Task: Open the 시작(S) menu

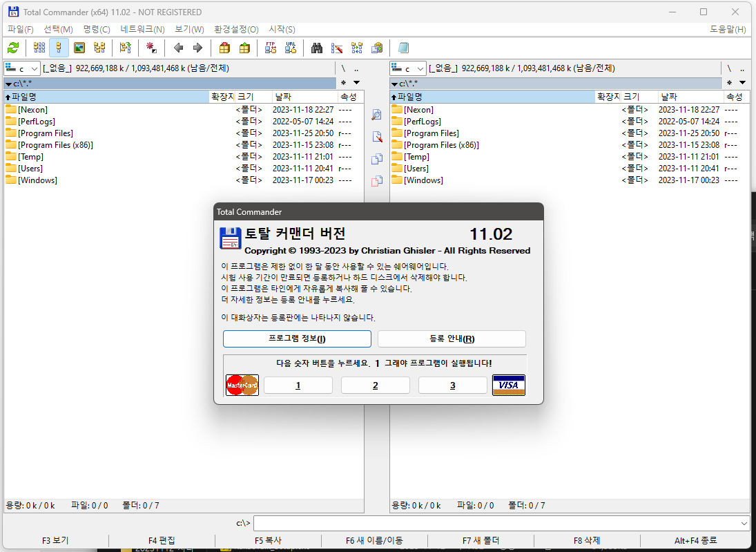Action: pyautogui.click(x=282, y=29)
